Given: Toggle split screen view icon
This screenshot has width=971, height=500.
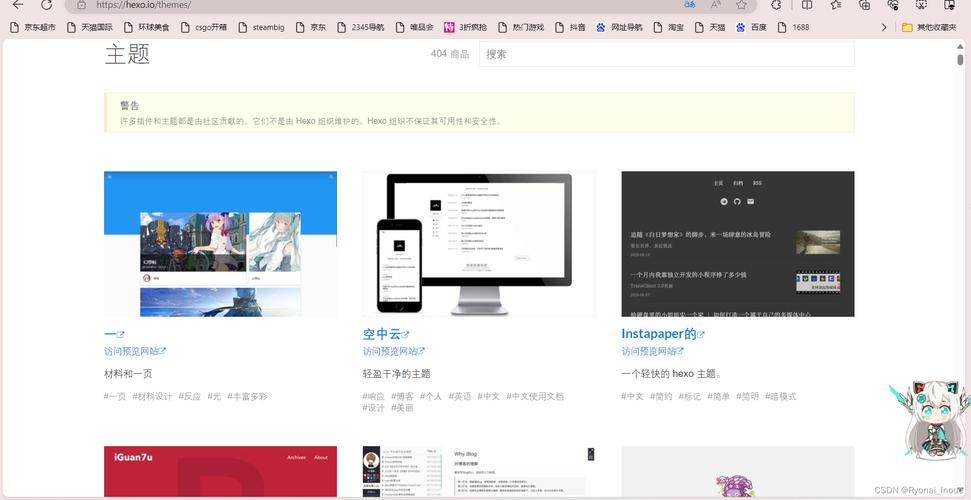Looking at the screenshot, I should (807, 4).
